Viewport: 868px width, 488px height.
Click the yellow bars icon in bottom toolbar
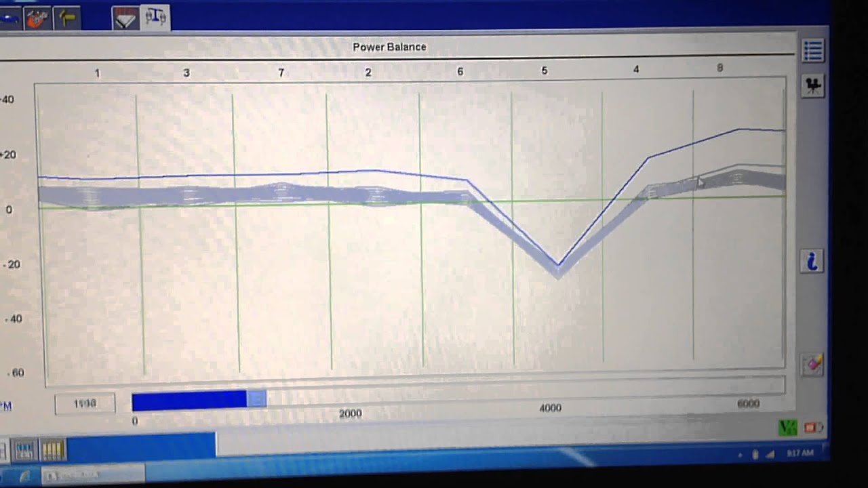point(53,449)
